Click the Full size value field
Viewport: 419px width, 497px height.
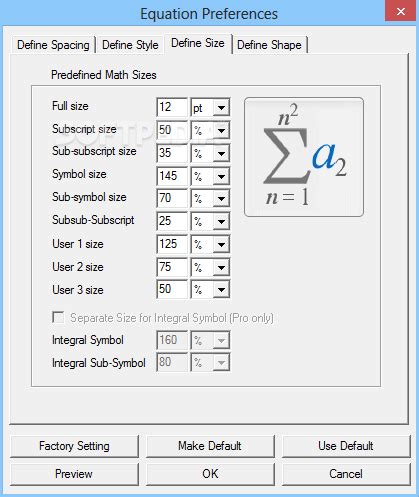(172, 107)
